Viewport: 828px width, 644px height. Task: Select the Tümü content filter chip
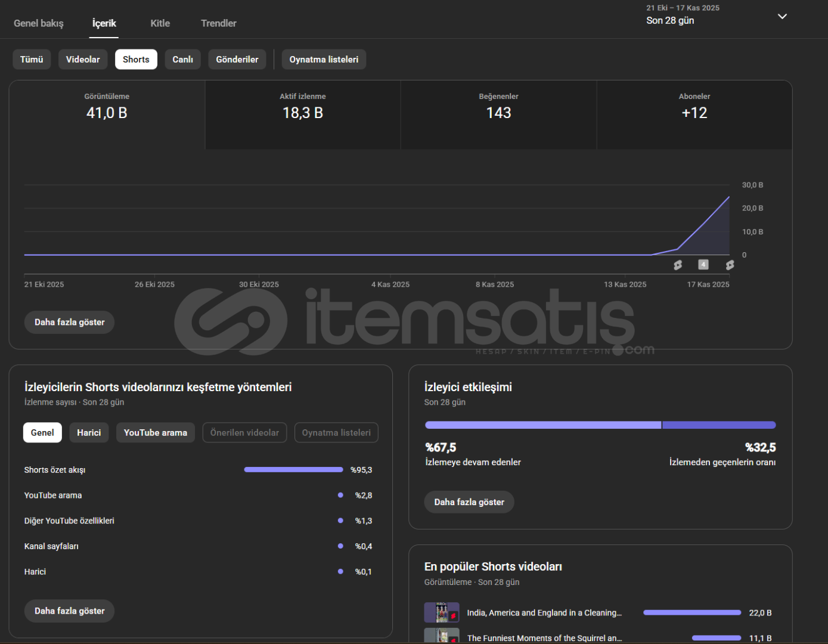[32, 60]
